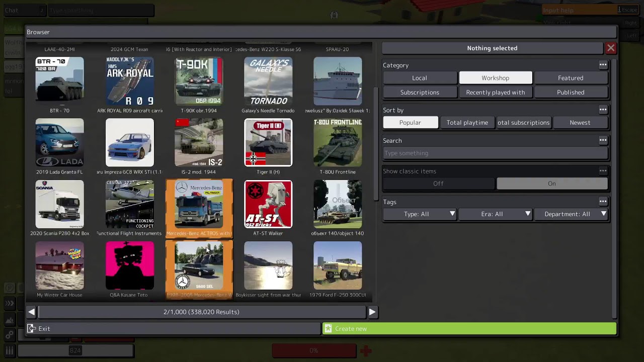
Task: Open the Search options menu
Action: coord(603,140)
